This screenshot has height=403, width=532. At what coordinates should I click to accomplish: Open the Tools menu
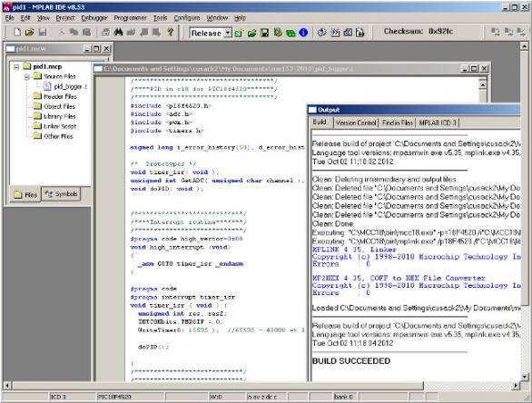(160, 18)
